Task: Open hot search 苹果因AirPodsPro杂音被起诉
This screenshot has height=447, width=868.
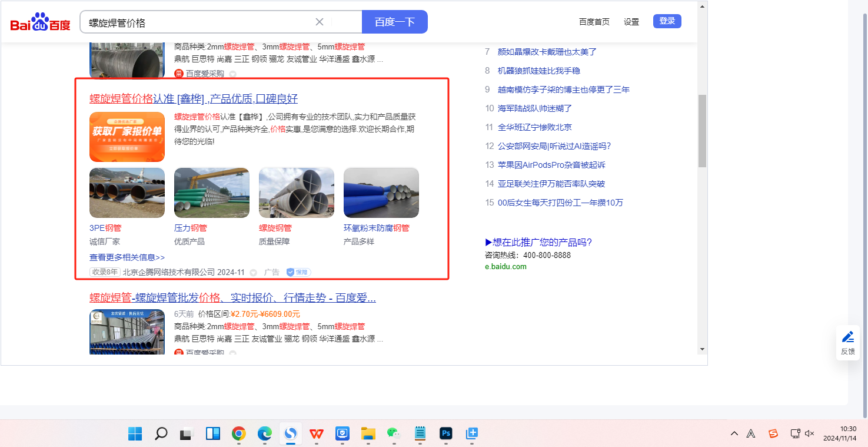Action: click(551, 165)
